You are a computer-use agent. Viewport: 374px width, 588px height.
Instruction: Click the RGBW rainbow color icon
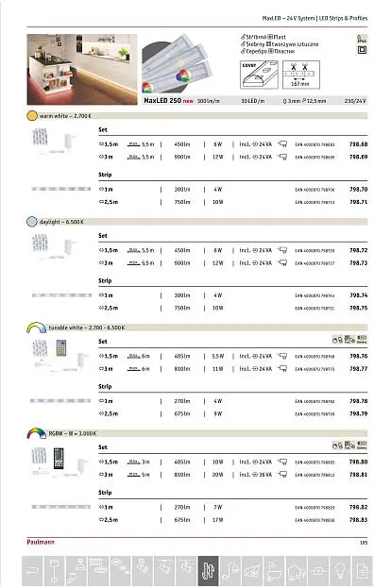click(37, 433)
